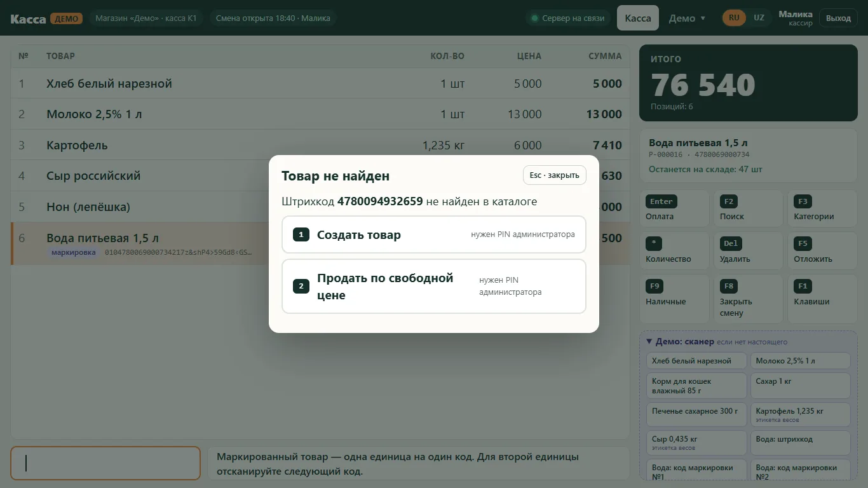Image resolution: width=868 pixels, height=488 pixels.
Task: Scan demo item Сахар 1 кг
Action: (x=800, y=386)
